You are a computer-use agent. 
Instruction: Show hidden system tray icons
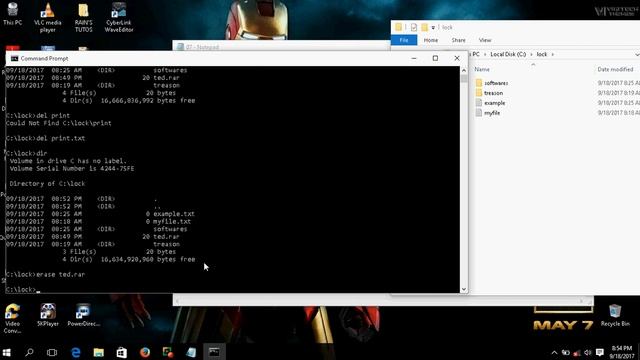(x=554, y=353)
